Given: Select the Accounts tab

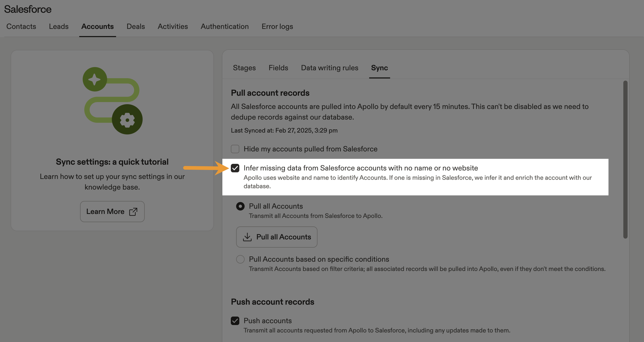Looking at the screenshot, I should pyautogui.click(x=97, y=27).
